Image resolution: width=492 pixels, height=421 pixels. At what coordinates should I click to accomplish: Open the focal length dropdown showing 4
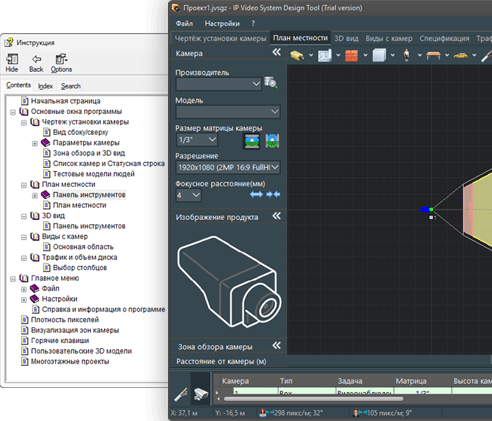pos(189,195)
